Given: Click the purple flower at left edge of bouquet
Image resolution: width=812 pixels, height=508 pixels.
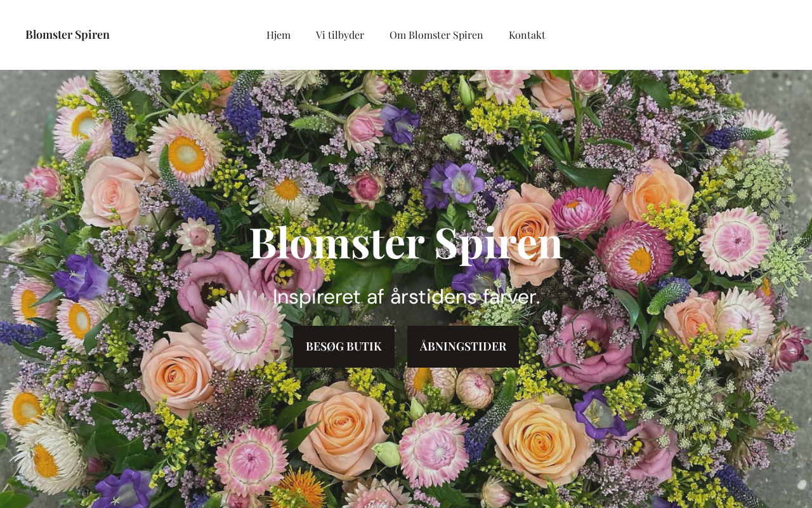Looking at the screenshot, I should coord(81,278).
